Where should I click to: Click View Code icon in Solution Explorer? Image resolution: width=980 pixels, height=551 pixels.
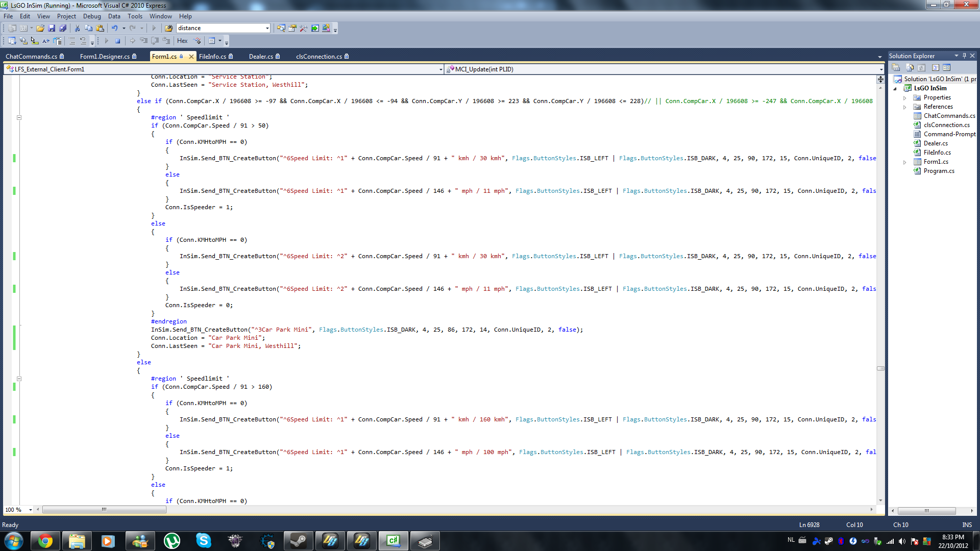coord(935,67)
